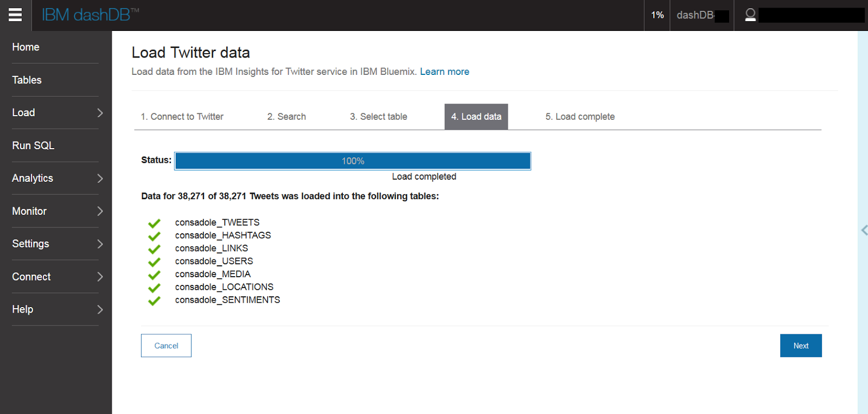Click the consadole_TWEETS table name
The width and height of the screenshot is (868, 414).
click(217, 222)
